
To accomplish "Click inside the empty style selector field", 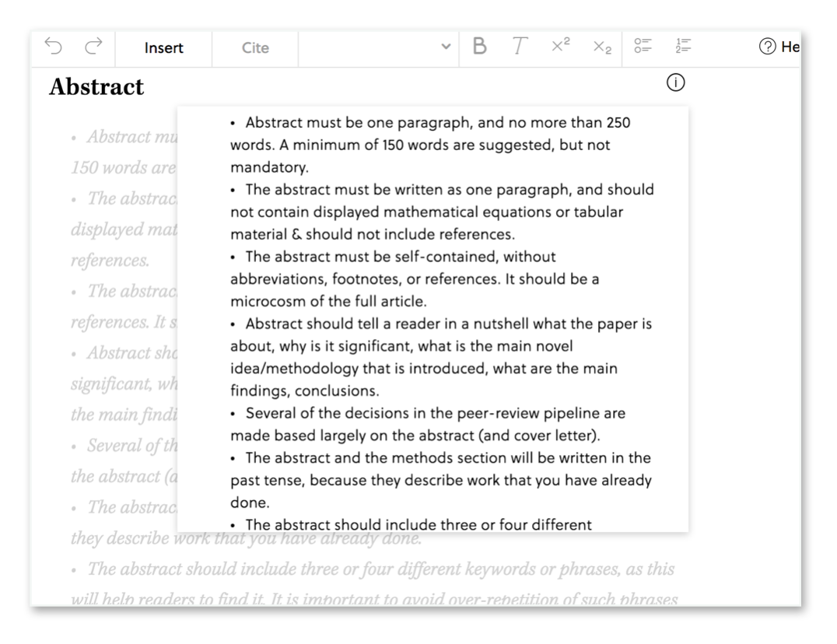I will tap(373, 47).
